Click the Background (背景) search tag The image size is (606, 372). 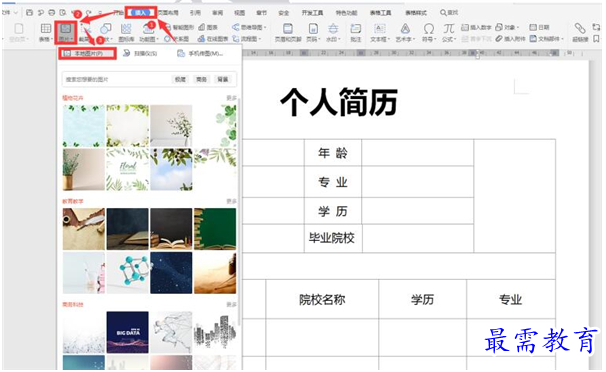pos(223,80)
